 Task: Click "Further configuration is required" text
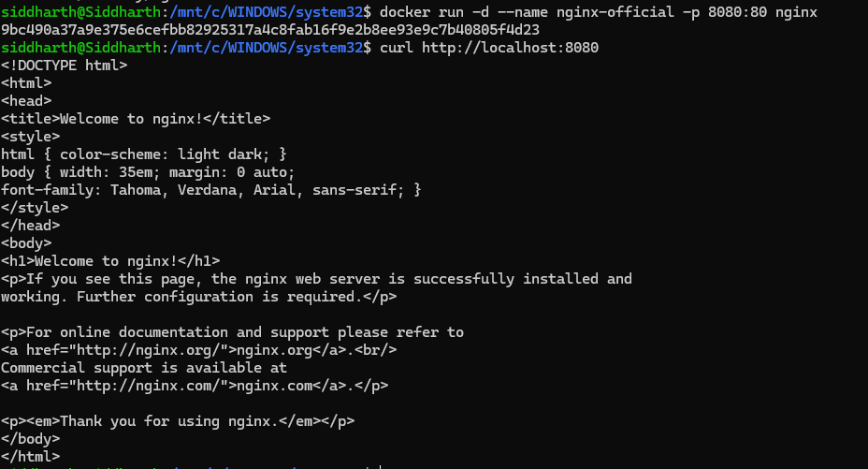tap(215, 297)
